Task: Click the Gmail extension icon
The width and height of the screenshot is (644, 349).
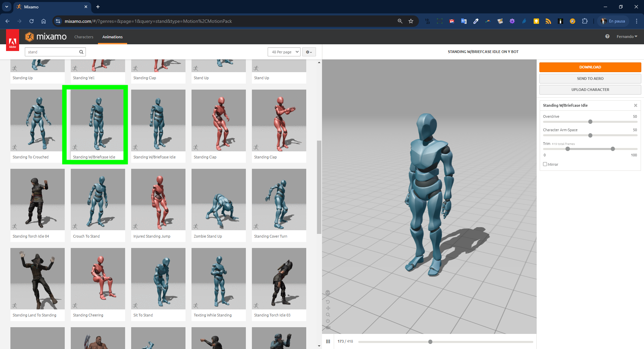Action: (x=452, y=21)
